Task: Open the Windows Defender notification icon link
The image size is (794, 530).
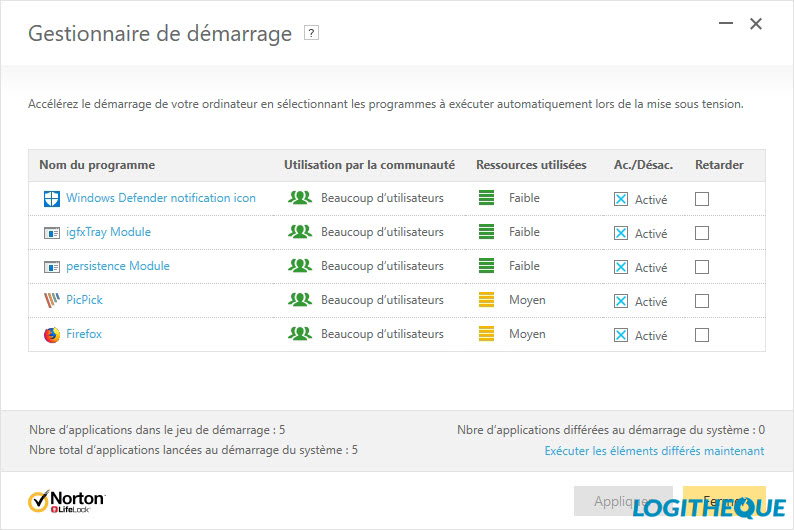Action: pos(161,198)
